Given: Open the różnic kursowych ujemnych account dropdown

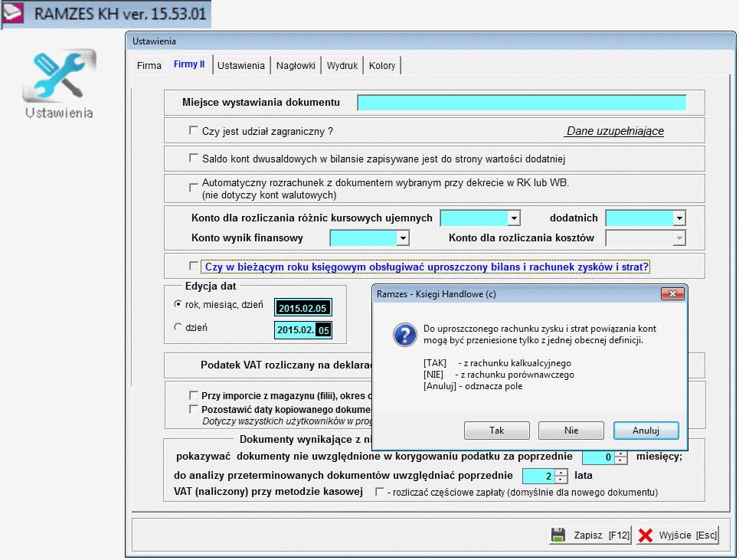Looking at the screenshot, I should point(514,218).
